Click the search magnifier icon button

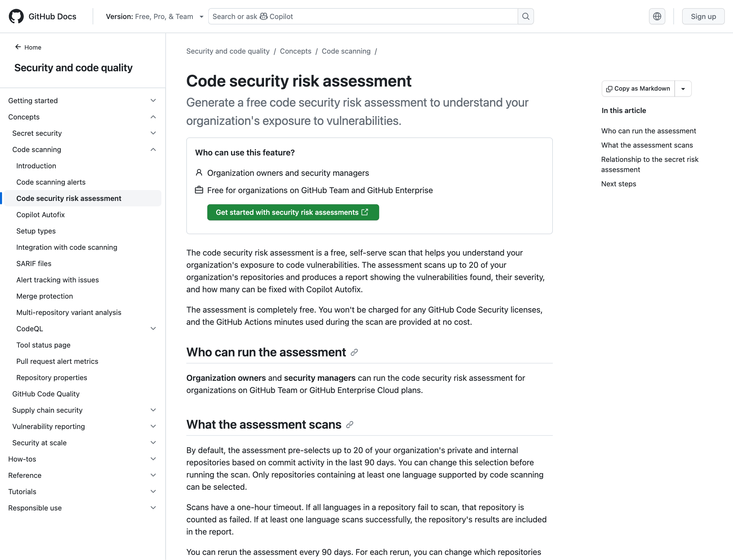[x=526, y=16]
